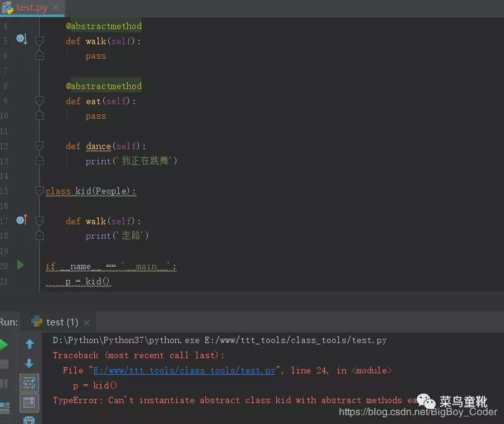Stop the running process with the stop button
The height and width of the screenshot is (424, 504).
tap(4, 364)
